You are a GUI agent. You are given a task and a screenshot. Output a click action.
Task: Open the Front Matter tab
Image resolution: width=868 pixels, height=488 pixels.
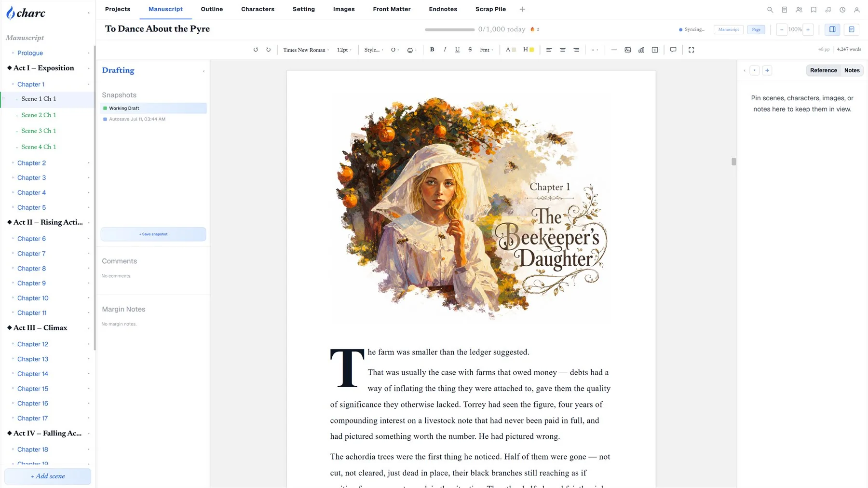pos(392,9)
